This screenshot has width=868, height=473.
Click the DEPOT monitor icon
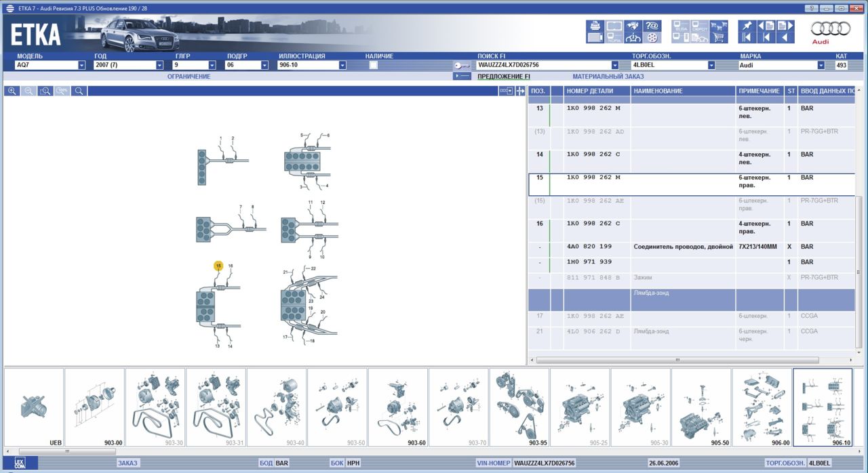point(700,26)
